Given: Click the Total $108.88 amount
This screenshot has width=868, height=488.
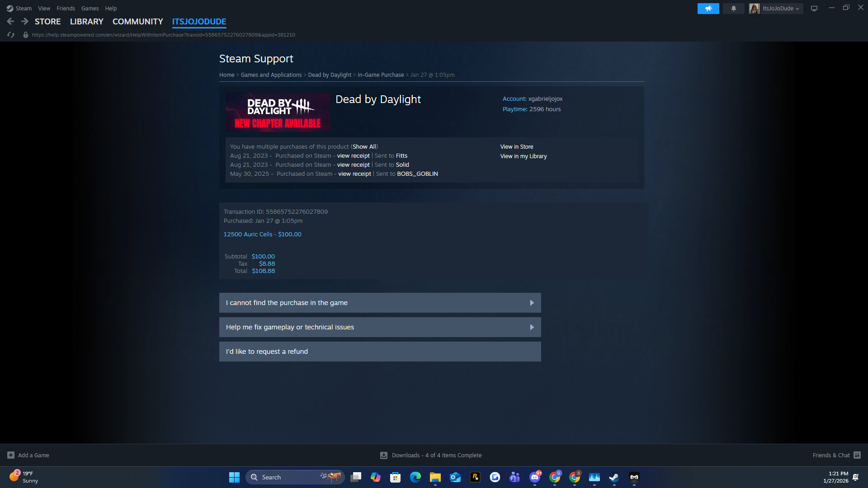Looking at the screenshot, I should (264, 271).
